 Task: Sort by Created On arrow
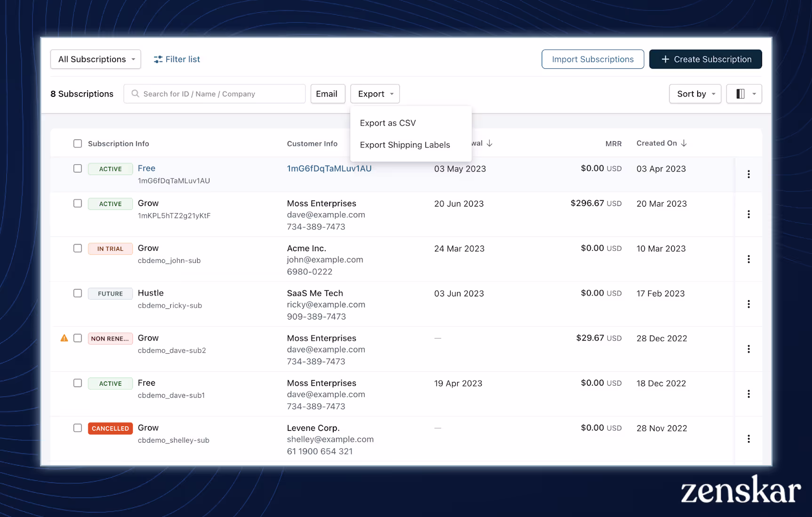pyautogui.click(x=684, y=143)
